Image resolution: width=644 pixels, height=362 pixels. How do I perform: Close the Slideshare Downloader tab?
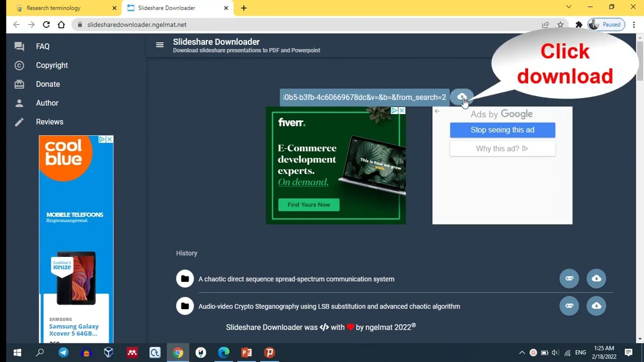[226, 8]
